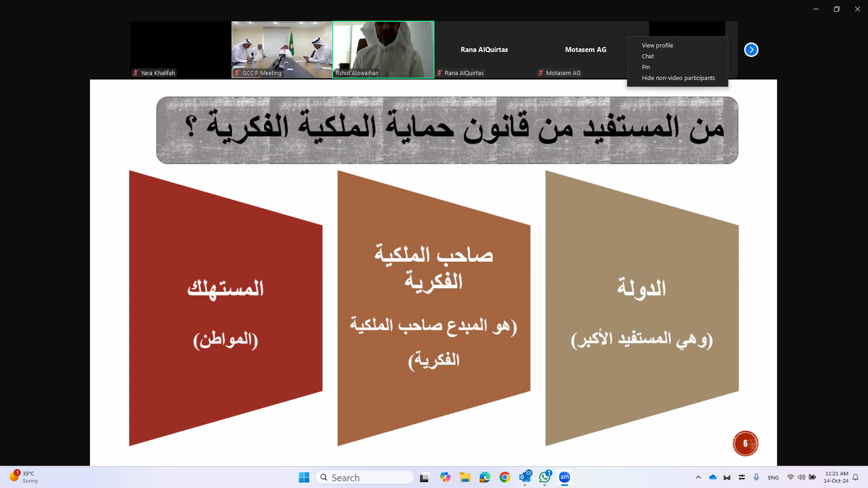
Task: Open the Copilot icon in the taskbar
Action: (x=445, y=477)
